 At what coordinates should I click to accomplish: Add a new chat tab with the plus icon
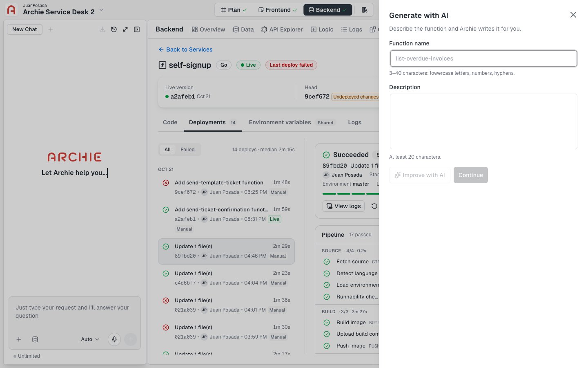coord(51,29)
